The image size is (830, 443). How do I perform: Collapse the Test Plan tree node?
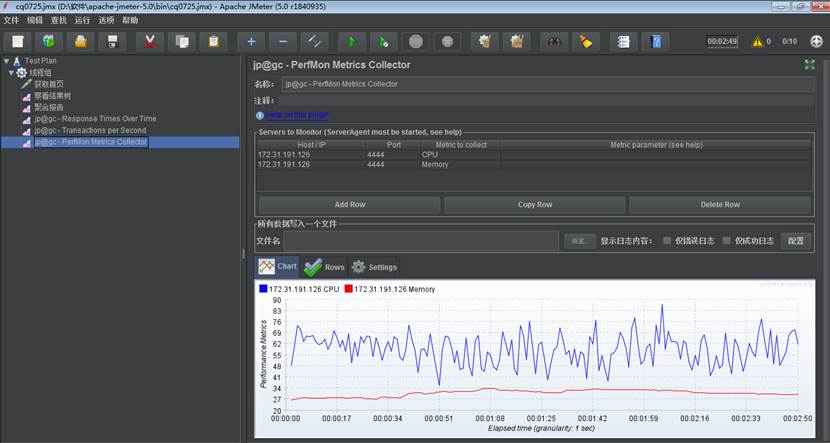(x=6, y=62)
